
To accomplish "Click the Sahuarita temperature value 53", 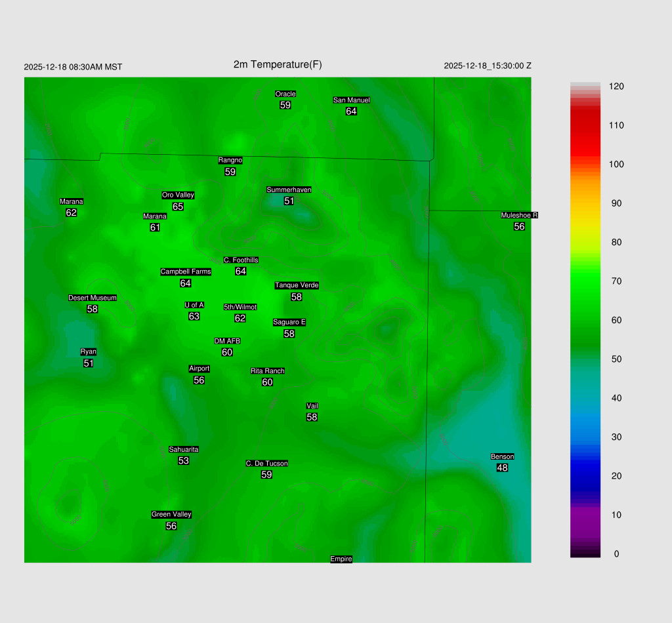I will (x=184, y=461).
